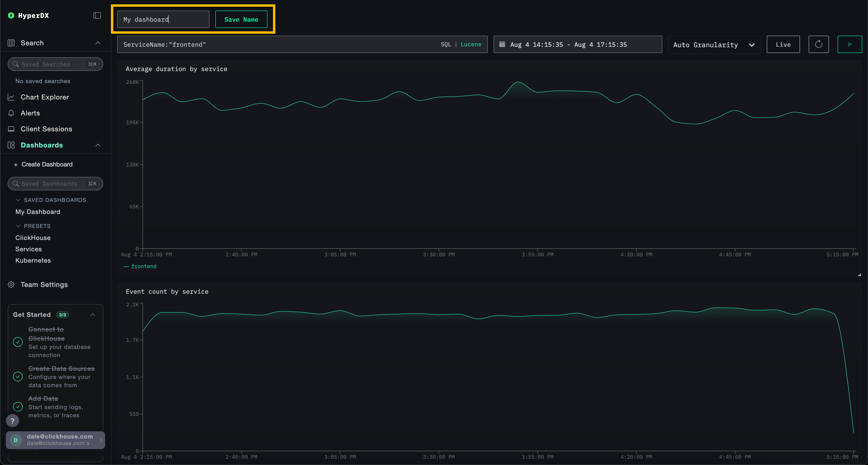Screen dimensions: 868x465
Task: Collapse the sidebar using the panel icon
Action: [97, 15]
